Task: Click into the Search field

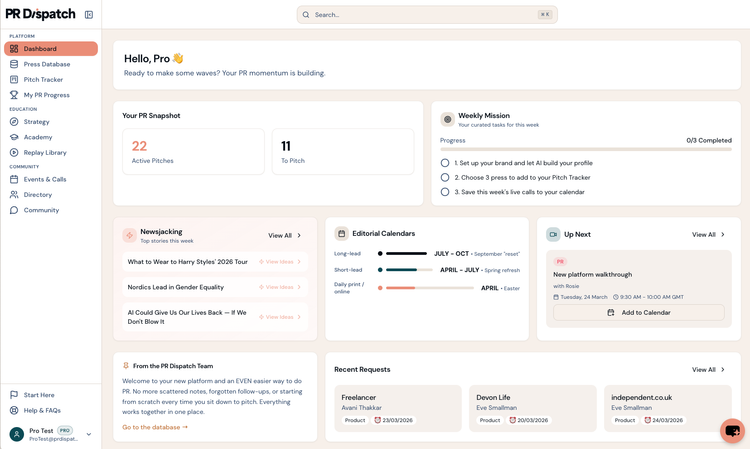Action: (427, 15)
